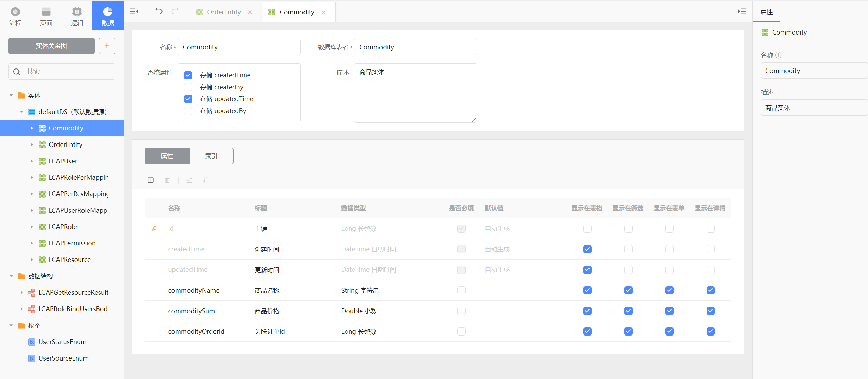Collapse the right properties panel icon

[x=742, y=11]
